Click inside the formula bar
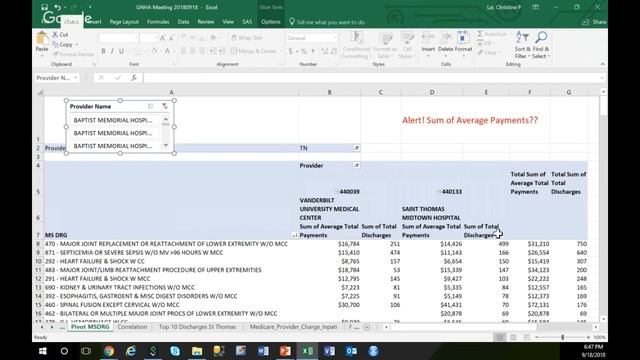This screenshot has height=360, width=640. click(x=372, y=78)
